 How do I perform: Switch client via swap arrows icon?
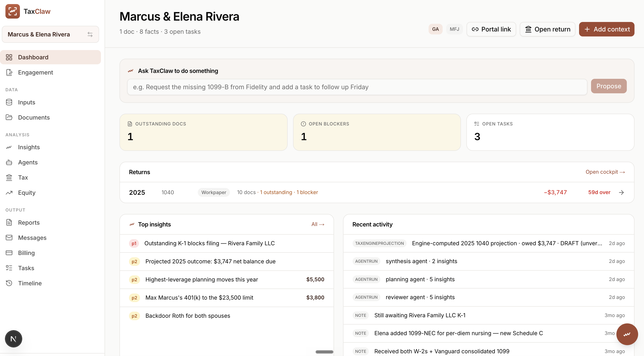pos(90,34)
